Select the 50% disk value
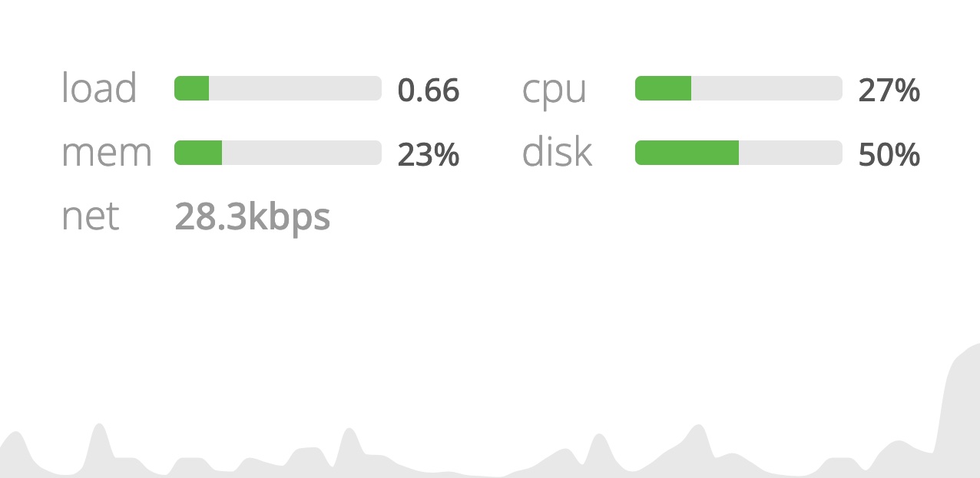The height and width of the screenshot is (478, 980). coord(889,156)
